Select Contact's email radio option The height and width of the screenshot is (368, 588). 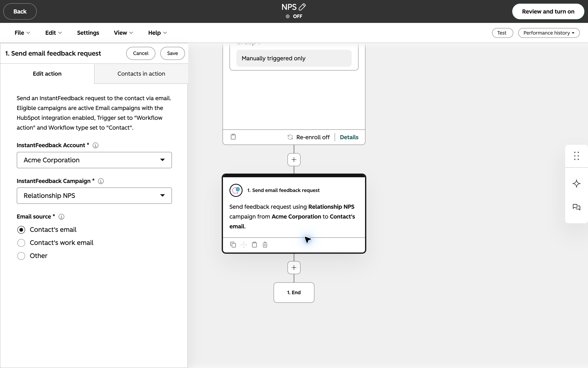21,230
